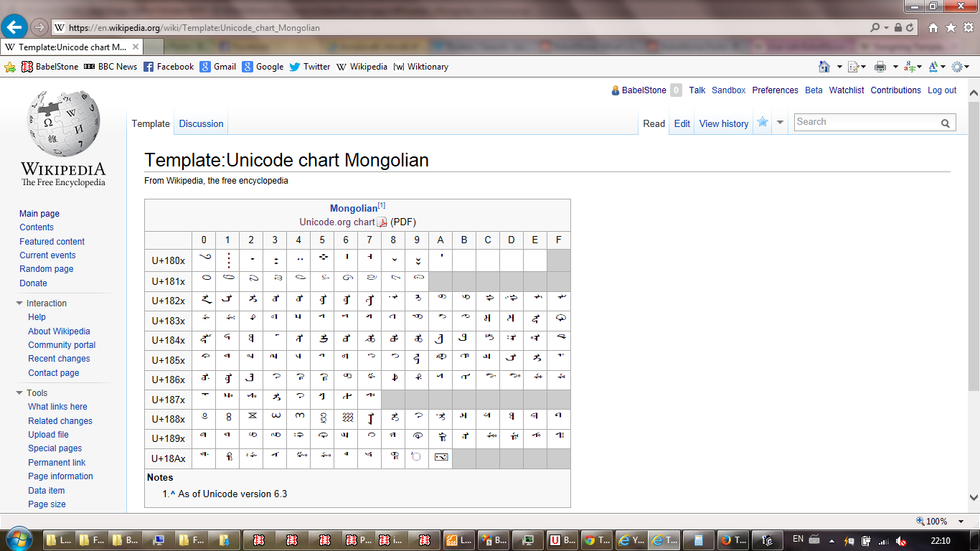Show hidden system tray icons
The height and width of the screenshot is (551, 980).
point(832,541)
